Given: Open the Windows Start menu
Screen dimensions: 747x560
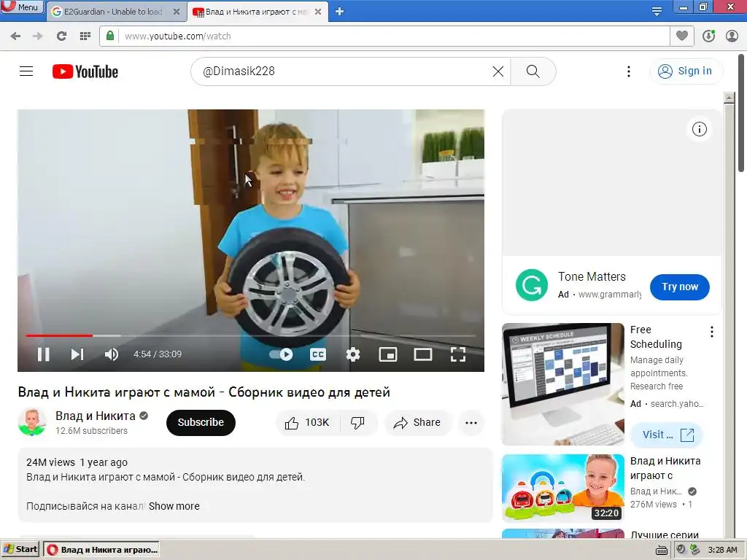Looking at the screenshot, I should (20, 550).
